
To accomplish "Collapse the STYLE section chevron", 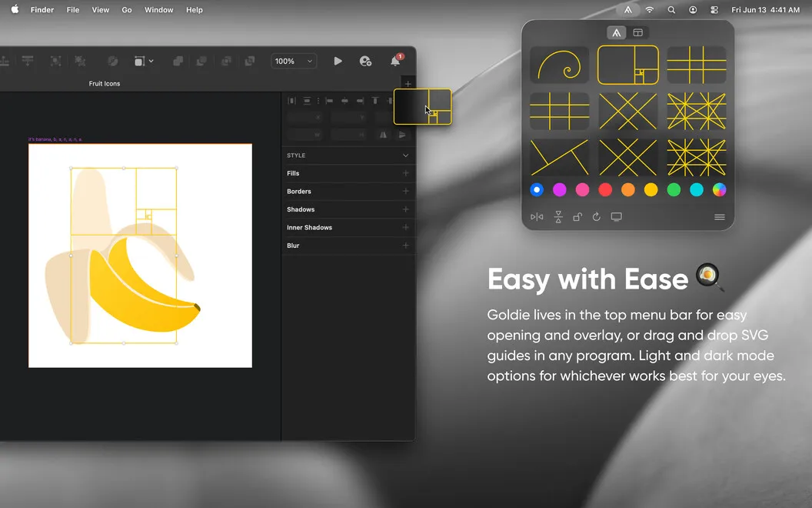I will coord(405,155).
